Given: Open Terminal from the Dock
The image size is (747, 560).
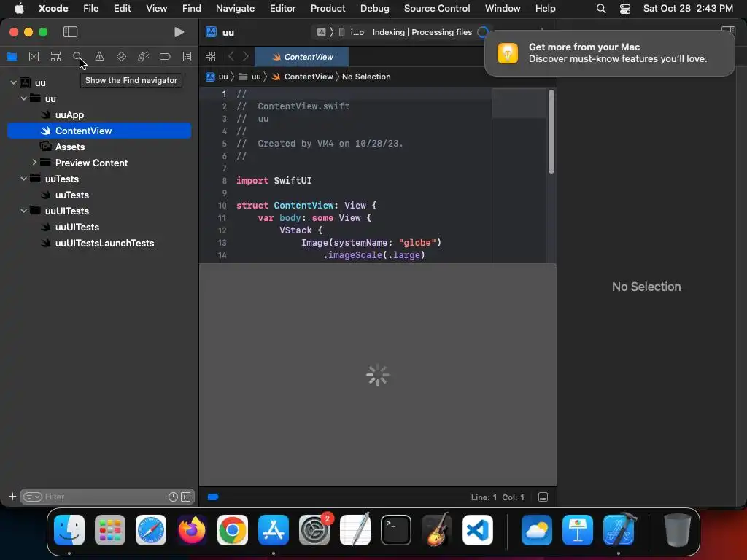Looking at the screenshot, I should tap(396, 530).
